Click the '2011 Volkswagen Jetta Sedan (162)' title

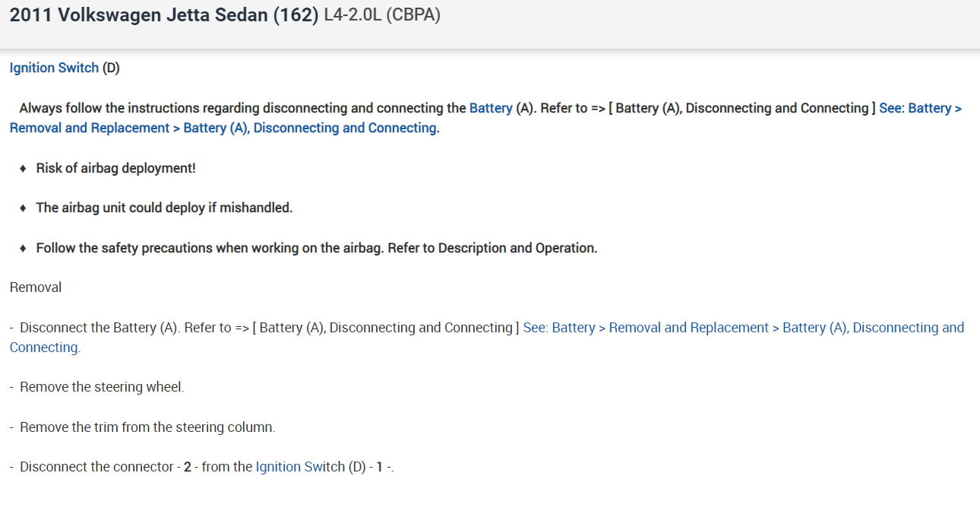[163, 16]
